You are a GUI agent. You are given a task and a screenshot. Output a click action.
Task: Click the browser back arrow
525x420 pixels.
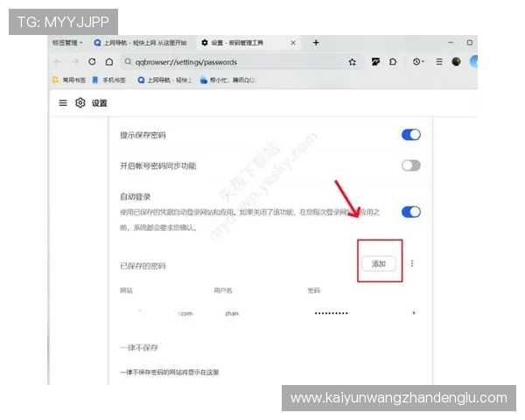[x=57, y=61]
